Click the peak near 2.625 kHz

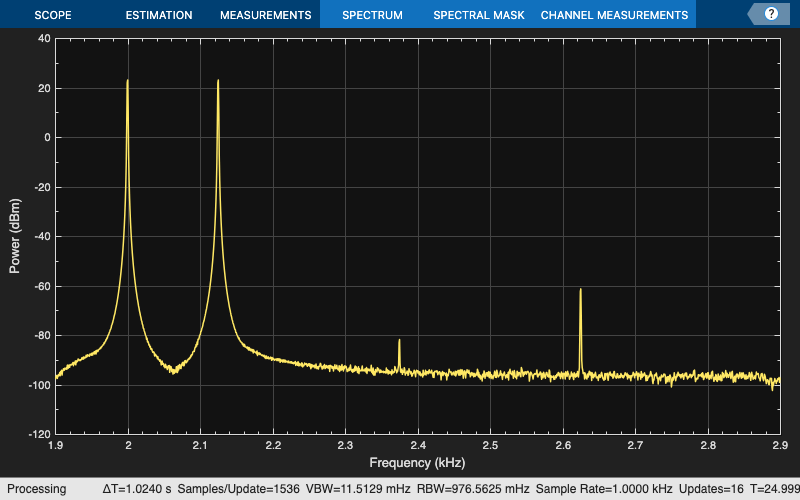tap(581, 290)
